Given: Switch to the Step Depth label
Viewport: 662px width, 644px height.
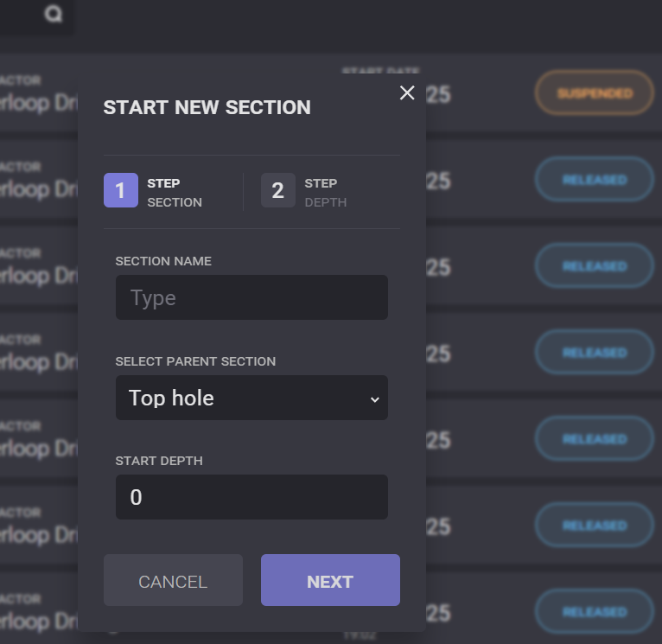Looking at the screenshot, I should tap(325, 193).
